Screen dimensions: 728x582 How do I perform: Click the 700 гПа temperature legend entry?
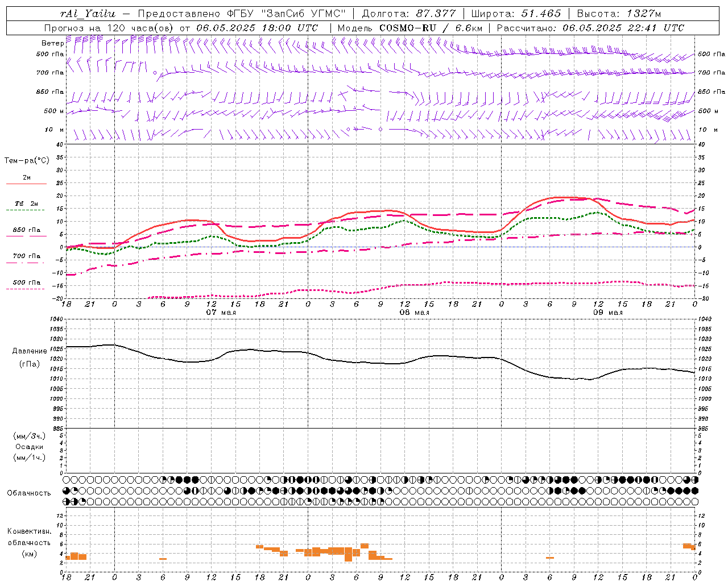[x=27, y=256]
